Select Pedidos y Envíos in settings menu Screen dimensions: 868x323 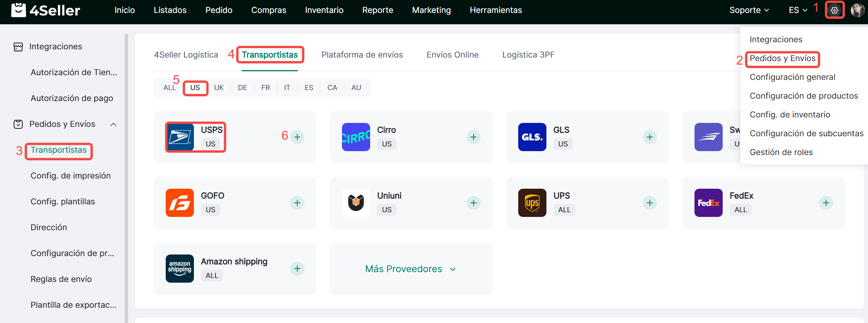(x=782, y=58)
